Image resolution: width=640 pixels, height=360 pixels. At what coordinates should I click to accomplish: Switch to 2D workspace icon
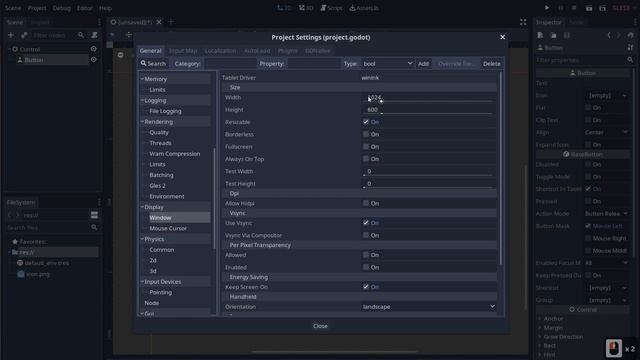pyautogui.click(x=284, y=8)
